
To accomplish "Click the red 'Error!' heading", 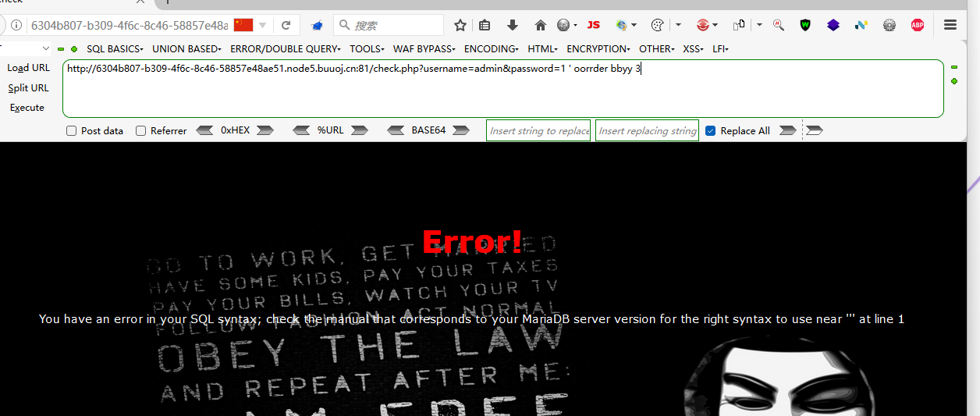I will click(x=472, y=241).
